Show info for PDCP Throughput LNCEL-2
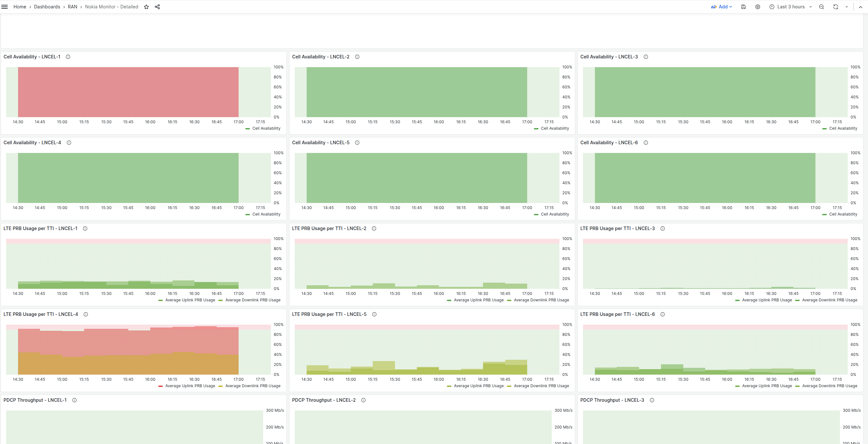868x444 pixels. coord(363,400)
